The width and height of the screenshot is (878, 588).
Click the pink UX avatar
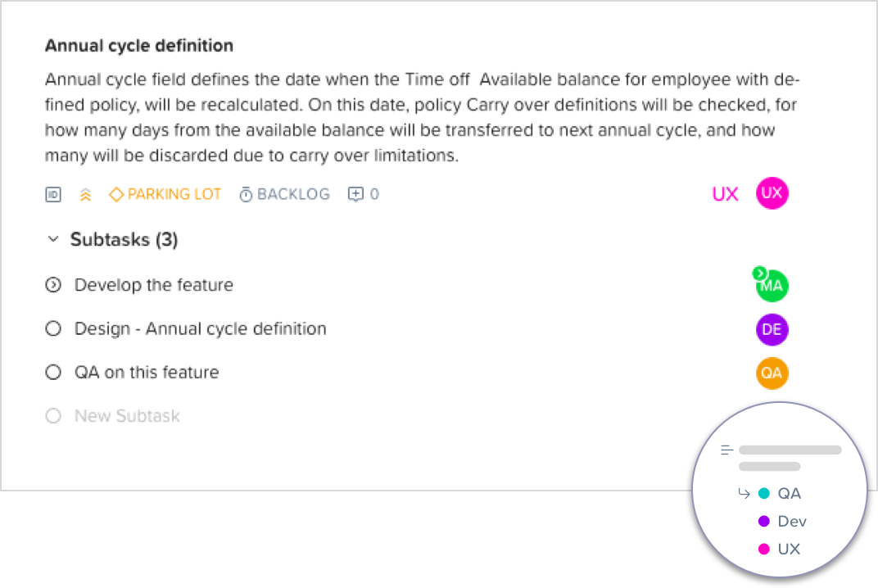pyautogui.click(x=772, y=193)
